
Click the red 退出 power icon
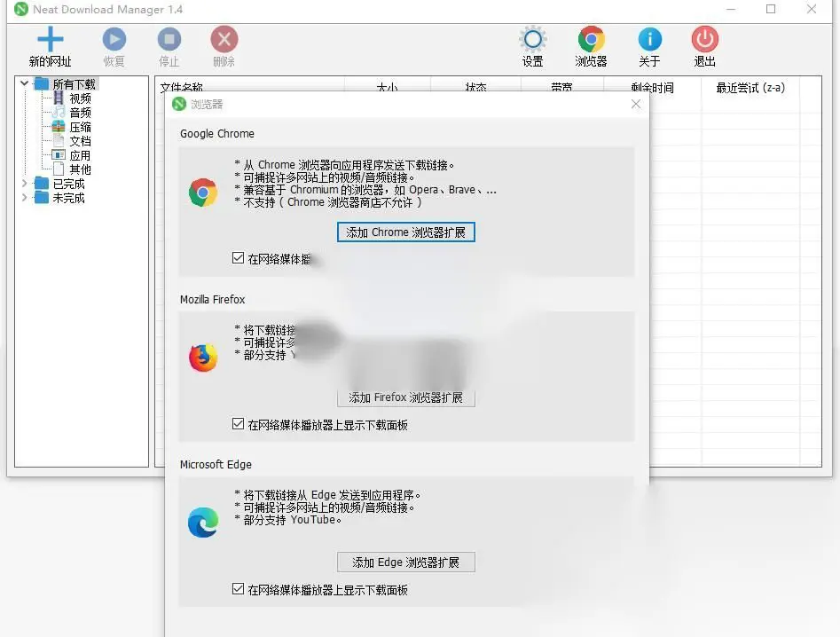coord(704,39)
